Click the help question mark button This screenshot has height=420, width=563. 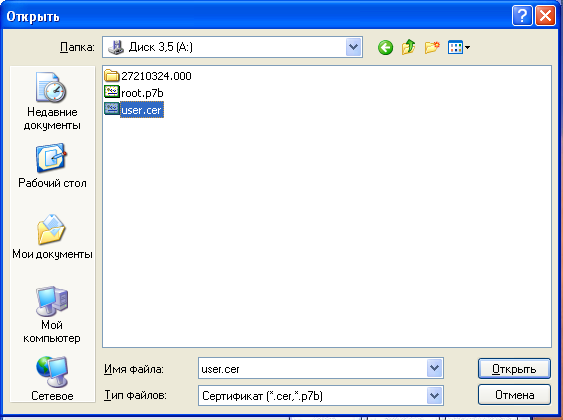tap(522, 16)
